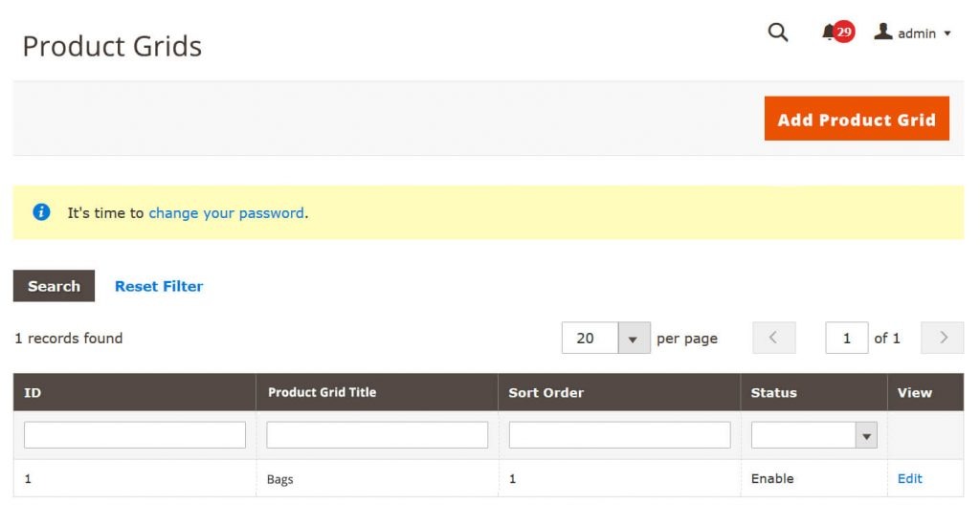
Task: Click the Add Product Grid button
Action: [857, 119]
